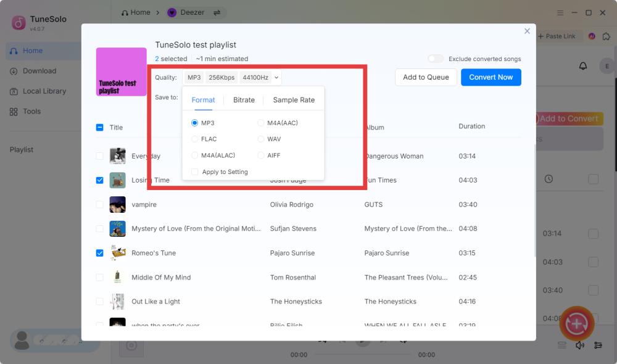Click the red floating add-to-convert icon
Viewport: 617px width, 364px height.
coord(576,324)
